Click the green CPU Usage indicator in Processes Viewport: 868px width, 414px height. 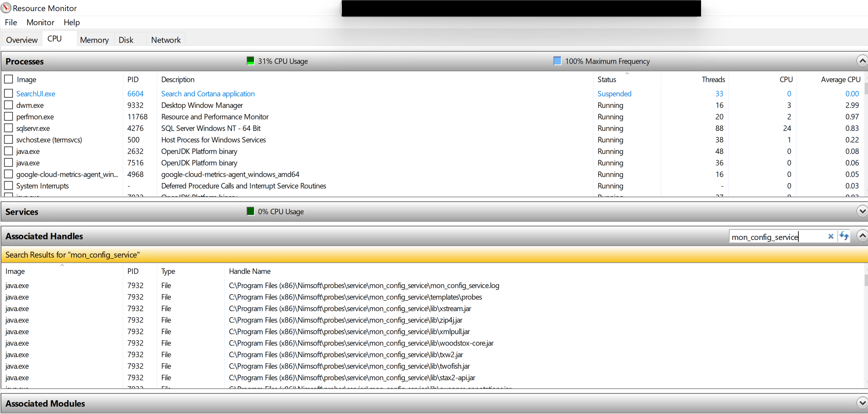point(250,61)
